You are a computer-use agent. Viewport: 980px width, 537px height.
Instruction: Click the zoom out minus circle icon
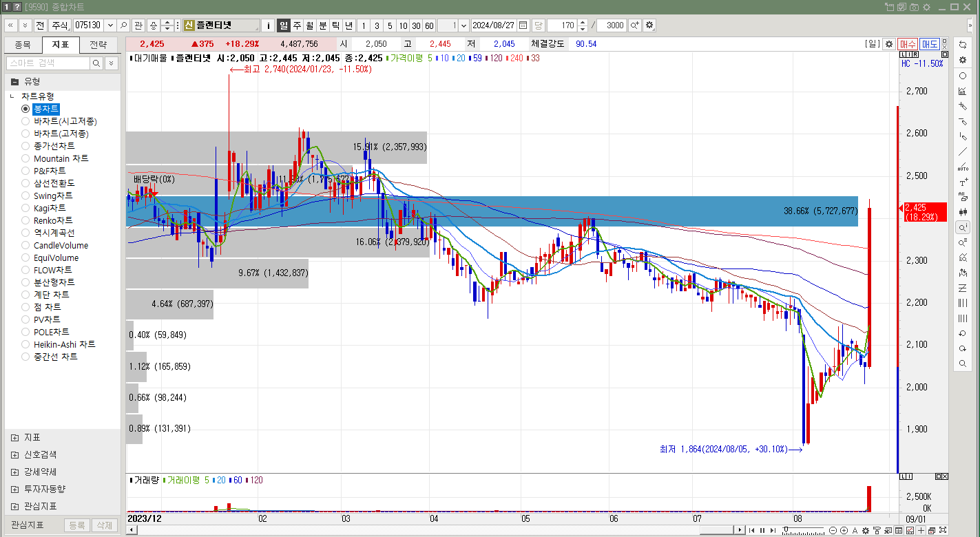point(833,530)
